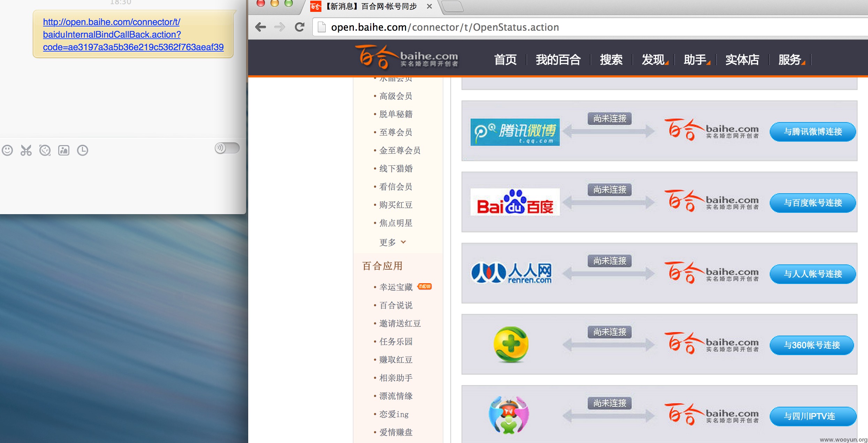868x443 pixels.
Task: Click the scissors screenshot icon in chat
Action: tap(26, 150)
